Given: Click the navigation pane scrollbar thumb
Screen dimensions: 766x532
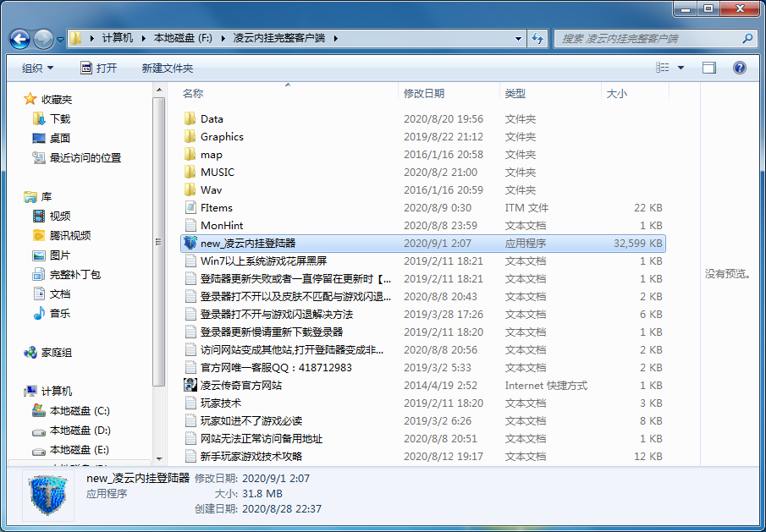Looking at the screenshot, I should click(x=159, y=242).
